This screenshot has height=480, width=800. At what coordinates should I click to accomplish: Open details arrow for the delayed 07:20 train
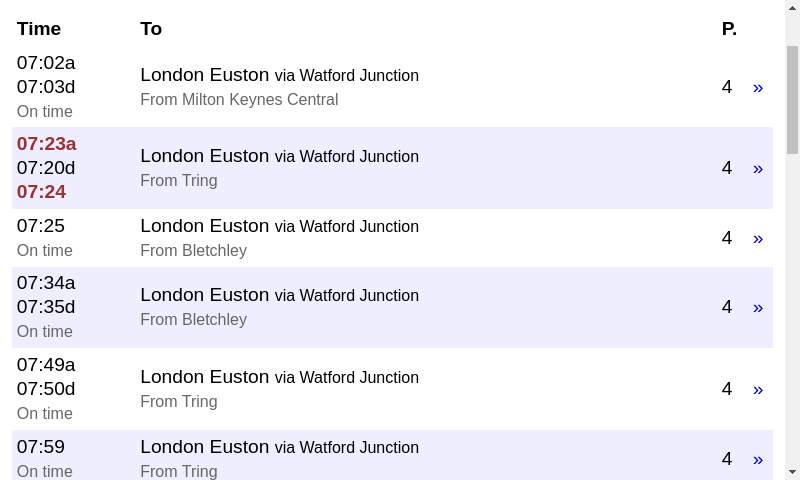pyautogui.click(x=758, y=169)
